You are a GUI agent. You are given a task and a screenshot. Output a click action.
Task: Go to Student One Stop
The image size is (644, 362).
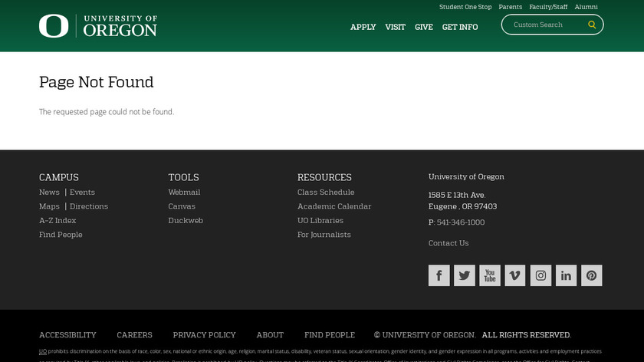(465, 7)
